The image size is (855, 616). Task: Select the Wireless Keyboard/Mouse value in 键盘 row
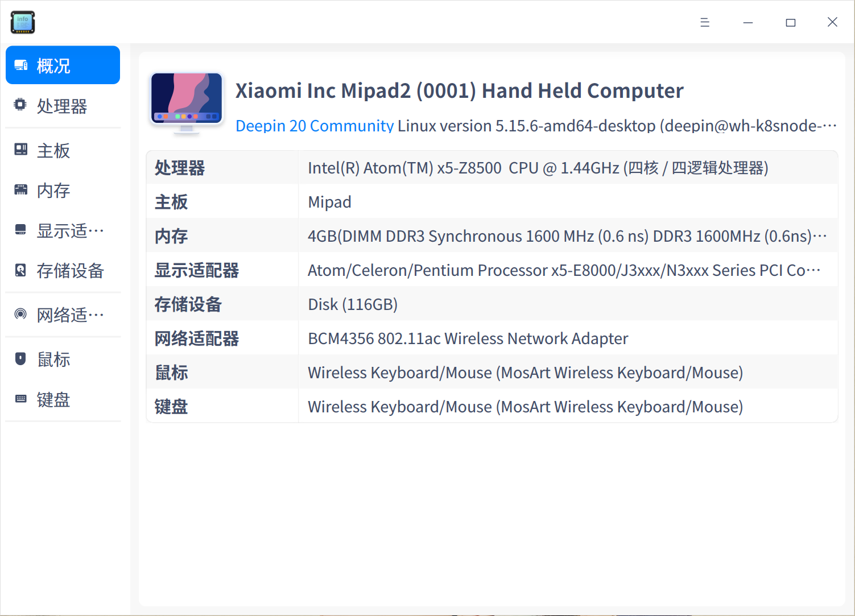point(526,407)
